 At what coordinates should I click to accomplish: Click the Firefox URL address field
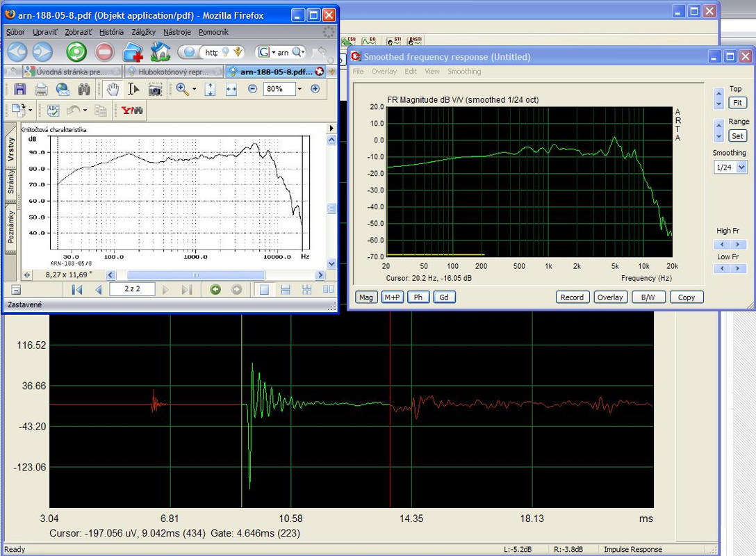(211, 52)
